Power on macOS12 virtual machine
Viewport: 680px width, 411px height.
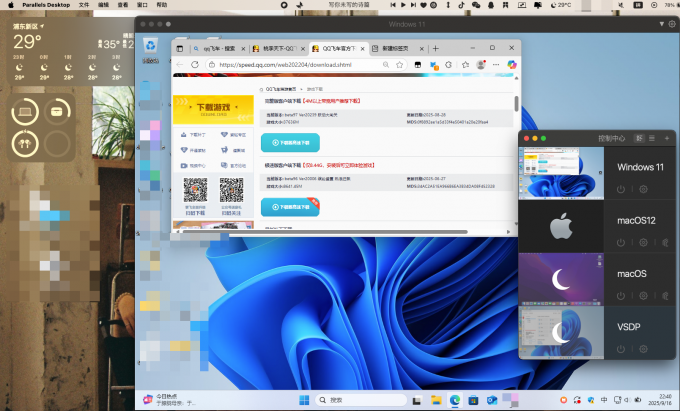[621, 242]
